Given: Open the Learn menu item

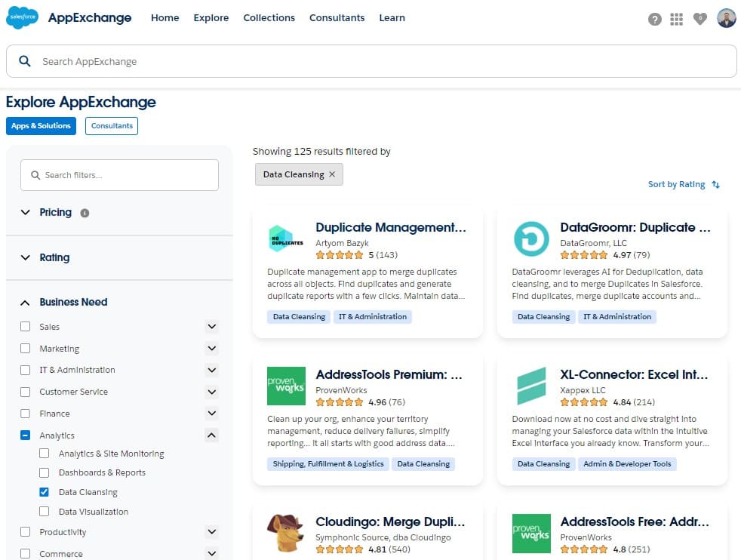Looking at the screenshot, I should (x=392, y=18).
